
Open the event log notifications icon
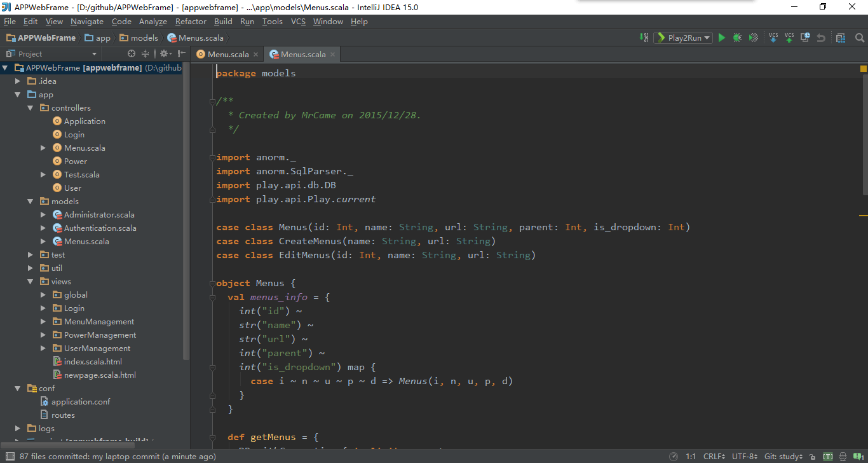click(859, 457)
